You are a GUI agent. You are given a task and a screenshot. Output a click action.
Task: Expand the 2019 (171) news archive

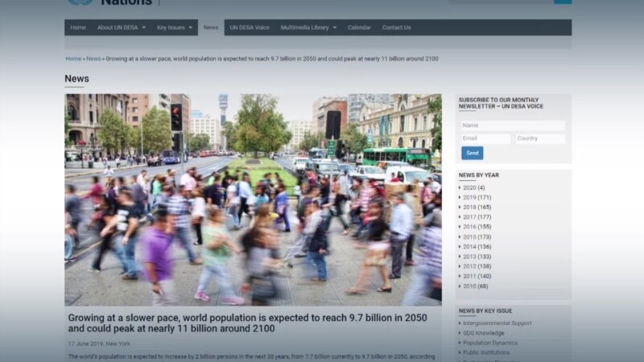click(x=477, y=197)
